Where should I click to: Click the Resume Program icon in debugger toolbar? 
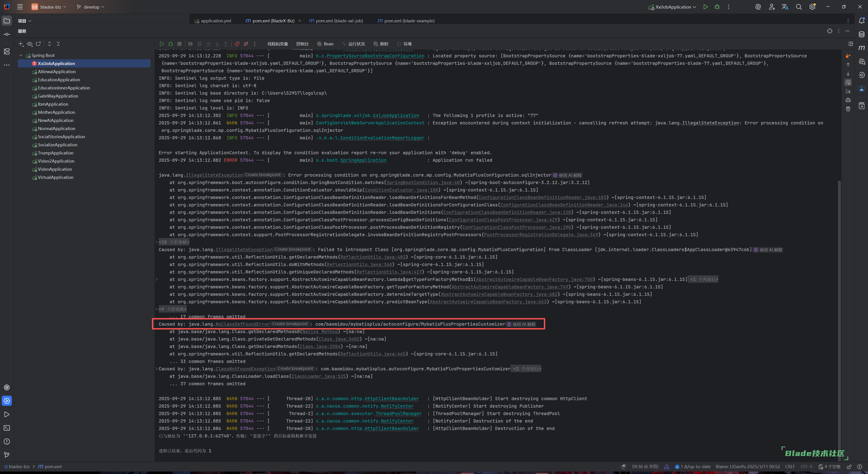(x=190, y=44)
